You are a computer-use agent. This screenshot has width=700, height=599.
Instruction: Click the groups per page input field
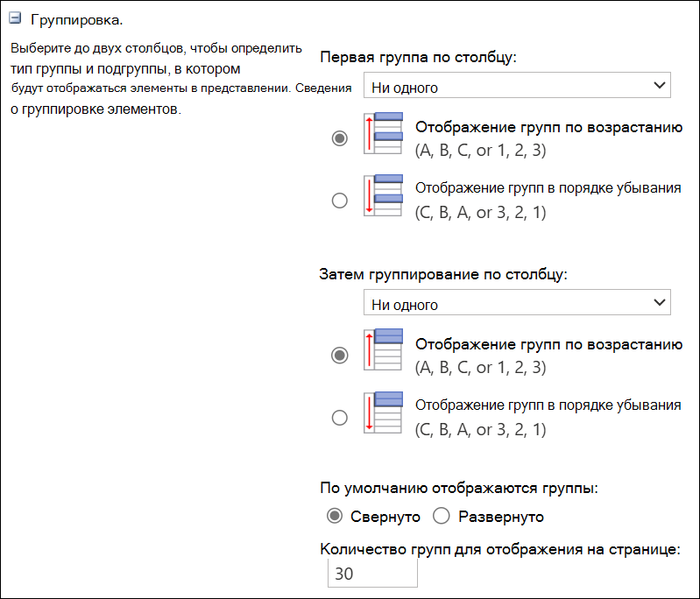[372, 573]
